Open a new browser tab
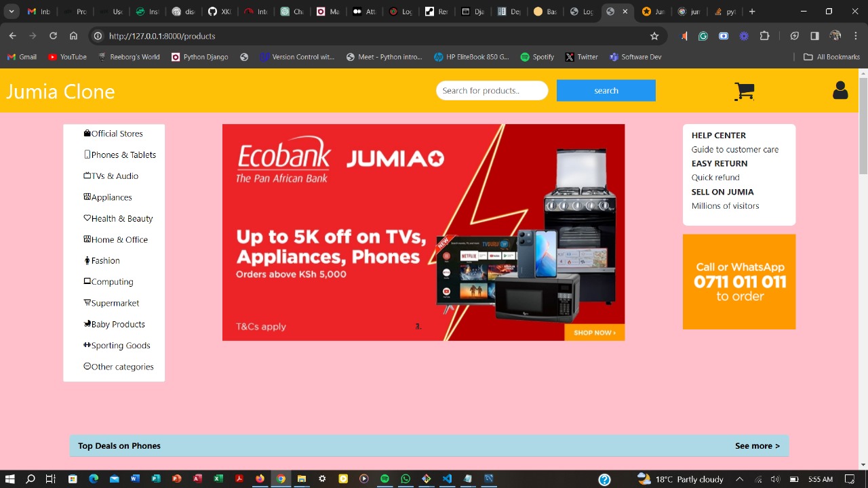 (x=752, y=12)
